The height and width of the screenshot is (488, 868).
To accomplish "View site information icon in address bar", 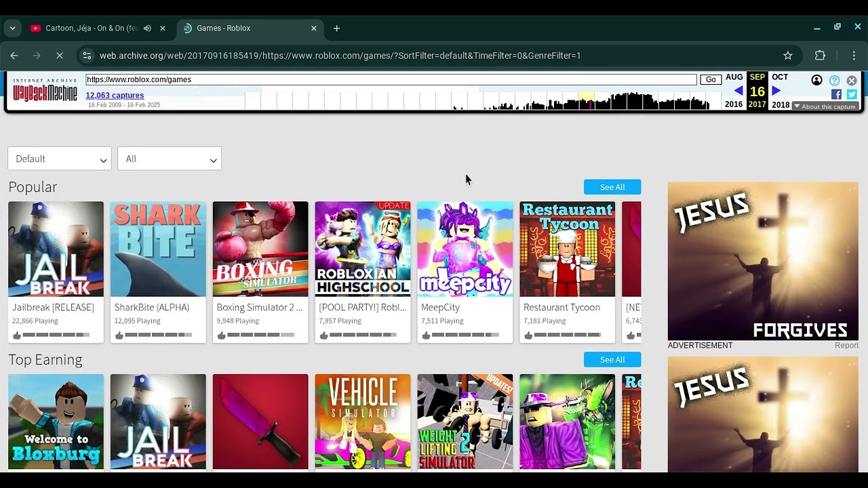I will 86,56.
